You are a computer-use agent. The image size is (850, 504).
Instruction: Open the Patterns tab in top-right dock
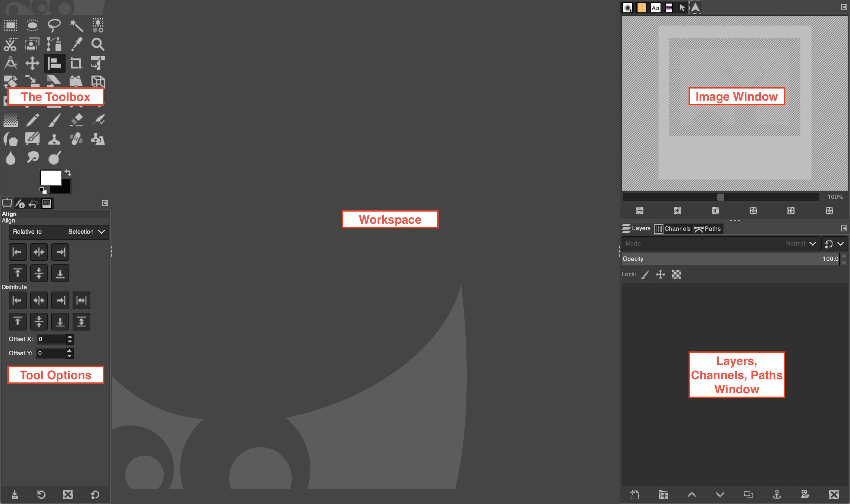coord(642,7)
